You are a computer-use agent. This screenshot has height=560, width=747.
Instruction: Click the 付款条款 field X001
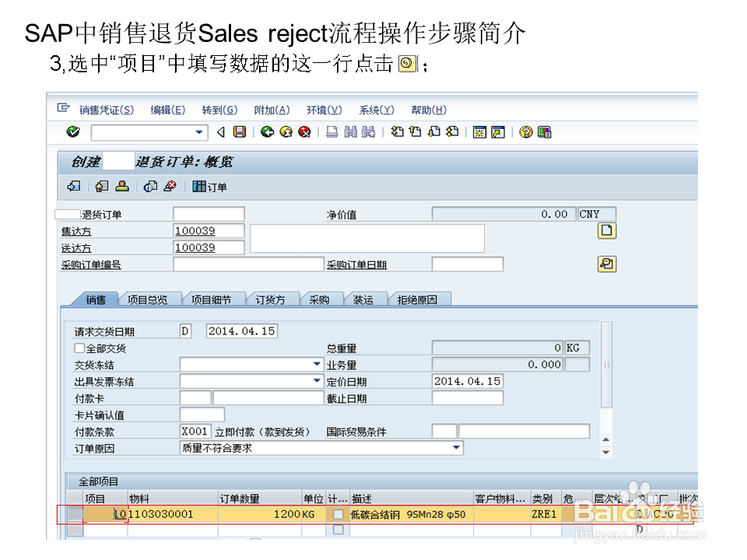pyautogui.click(x=195, y=432)
